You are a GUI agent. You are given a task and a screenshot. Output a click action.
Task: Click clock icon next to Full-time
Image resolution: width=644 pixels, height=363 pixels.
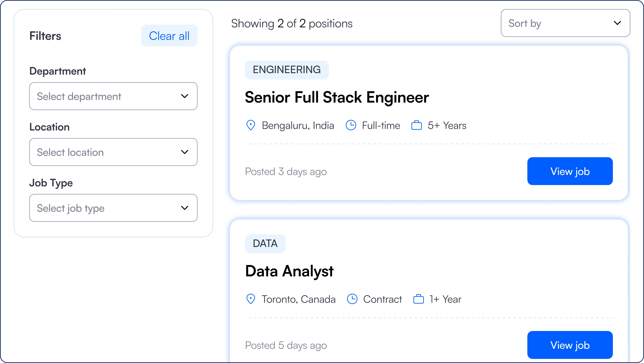tap(351, 125)
